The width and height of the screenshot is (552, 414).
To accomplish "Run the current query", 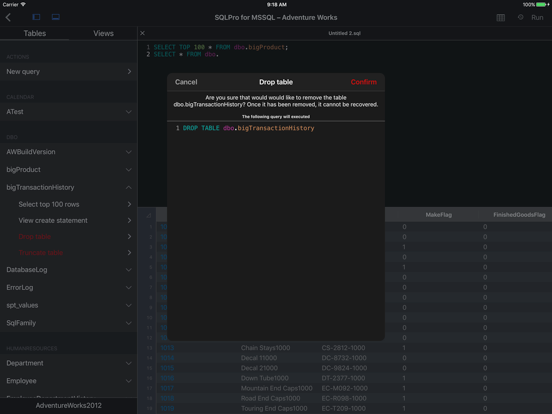I will [x=537, y=18].
